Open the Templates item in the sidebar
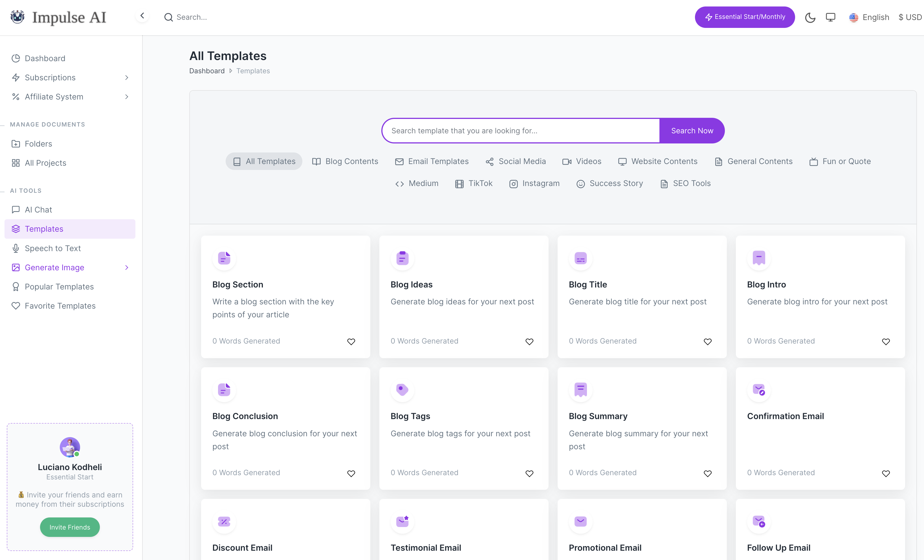 (x=70, y=229)
